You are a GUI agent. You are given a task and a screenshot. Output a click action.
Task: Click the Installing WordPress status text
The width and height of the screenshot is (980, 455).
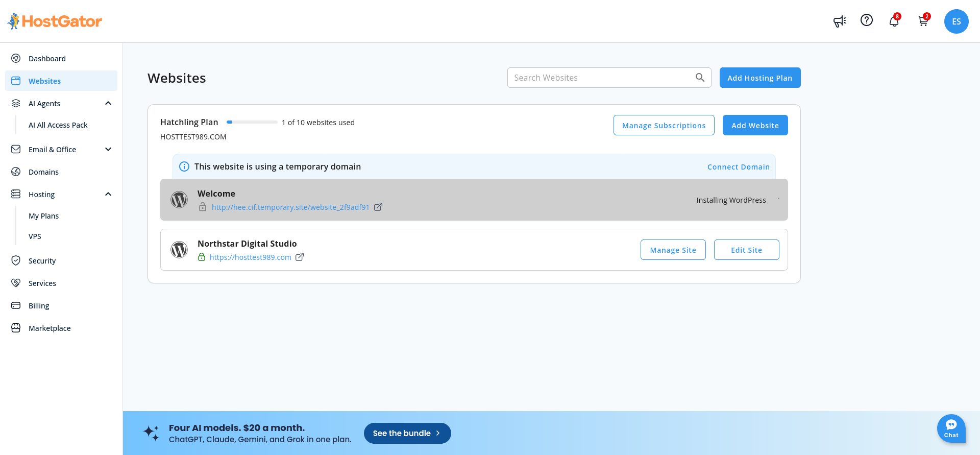click(731, 200)
